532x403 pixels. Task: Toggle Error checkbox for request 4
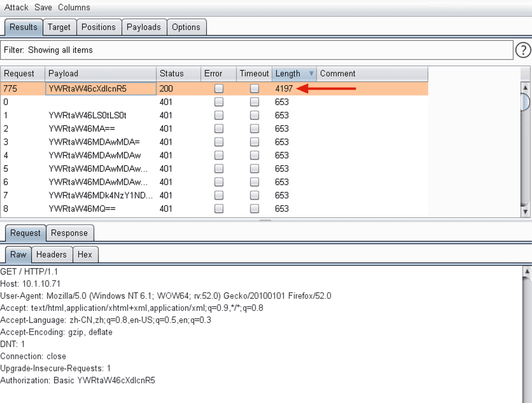pyautogui.click(x=219, y=155)
